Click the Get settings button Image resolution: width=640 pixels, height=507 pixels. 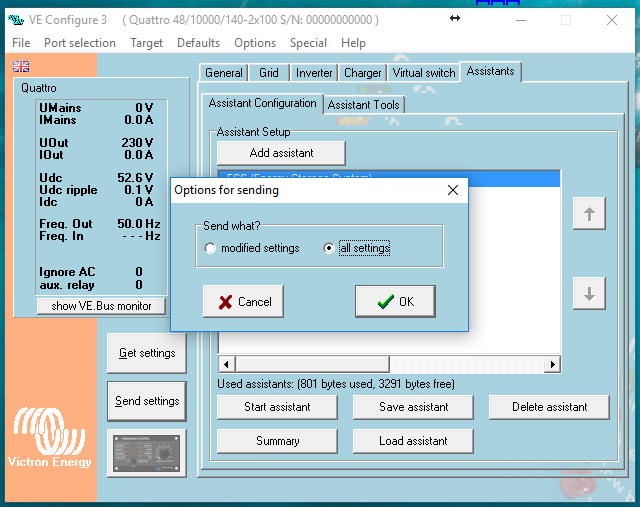(x=147, y=353)
